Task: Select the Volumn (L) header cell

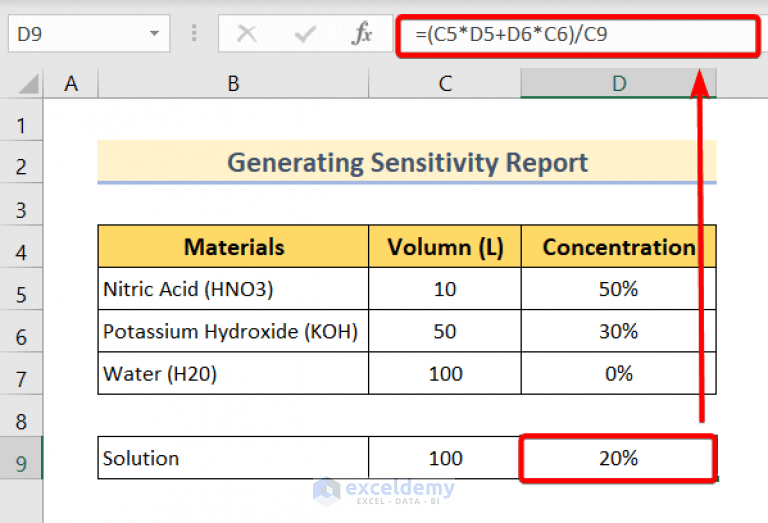Action: pos(445,246)
